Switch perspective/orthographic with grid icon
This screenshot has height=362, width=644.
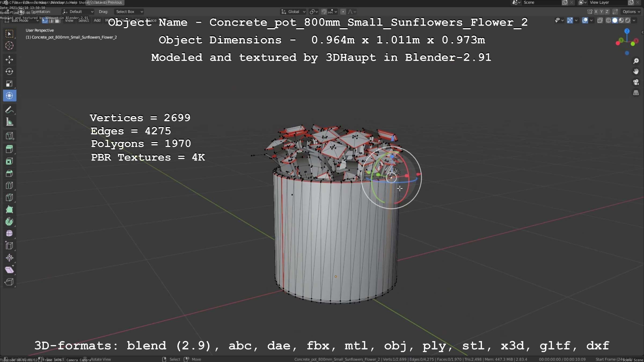pyautogui.click(x=636, y=93)
